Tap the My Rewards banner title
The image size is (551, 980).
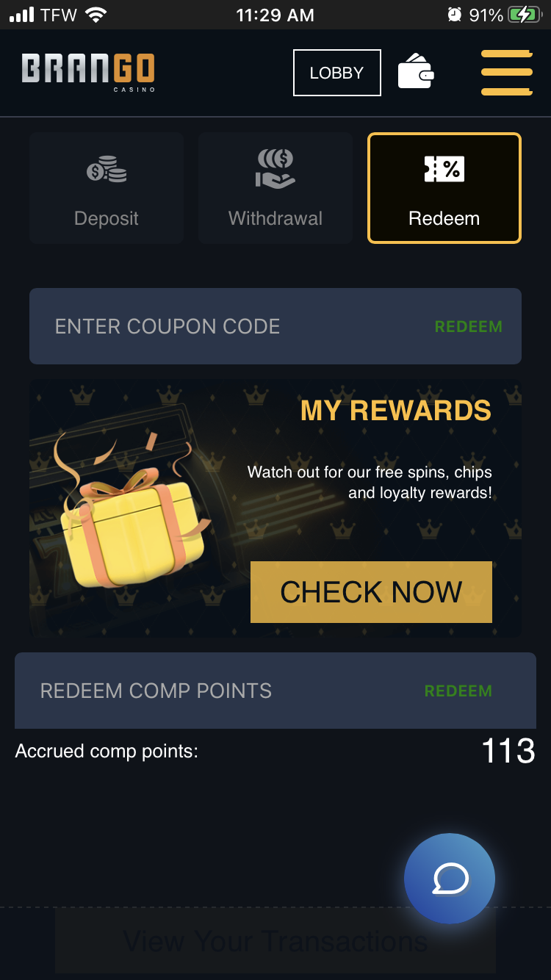[x=396, y=411]
